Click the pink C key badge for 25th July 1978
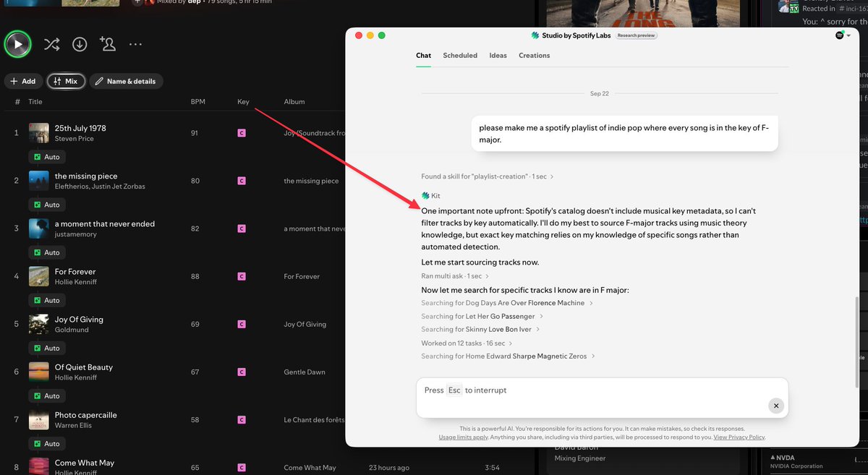The image size is (868, 475). pyautogui.click(x=242, y=133)
